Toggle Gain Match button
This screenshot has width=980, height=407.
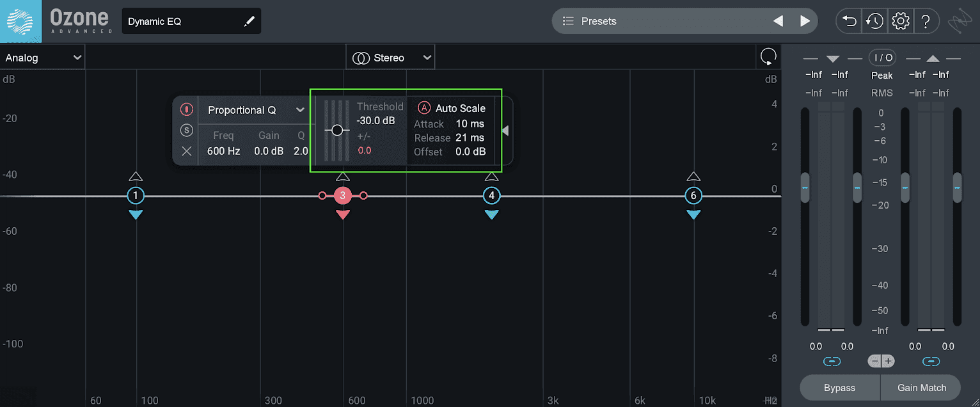click(x=921, y=387)
